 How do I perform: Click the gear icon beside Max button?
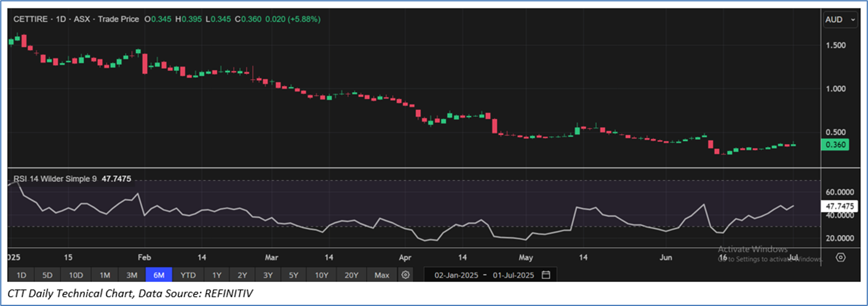pyautogui.click(x=405, y=275)
